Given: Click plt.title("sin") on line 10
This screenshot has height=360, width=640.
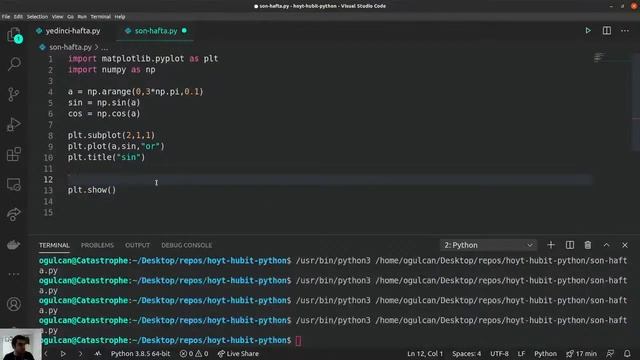Looking at the screenshot, I should pyautogui.click(x=107, y=157).
